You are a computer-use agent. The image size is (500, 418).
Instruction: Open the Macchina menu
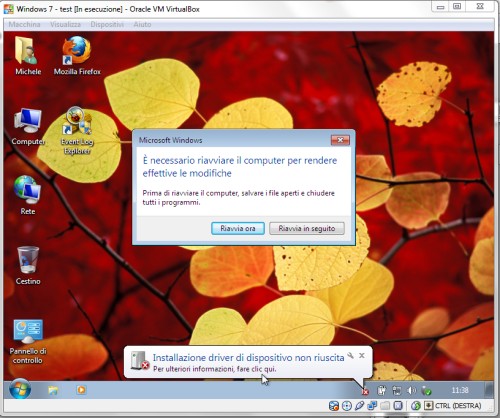[24, 24]
